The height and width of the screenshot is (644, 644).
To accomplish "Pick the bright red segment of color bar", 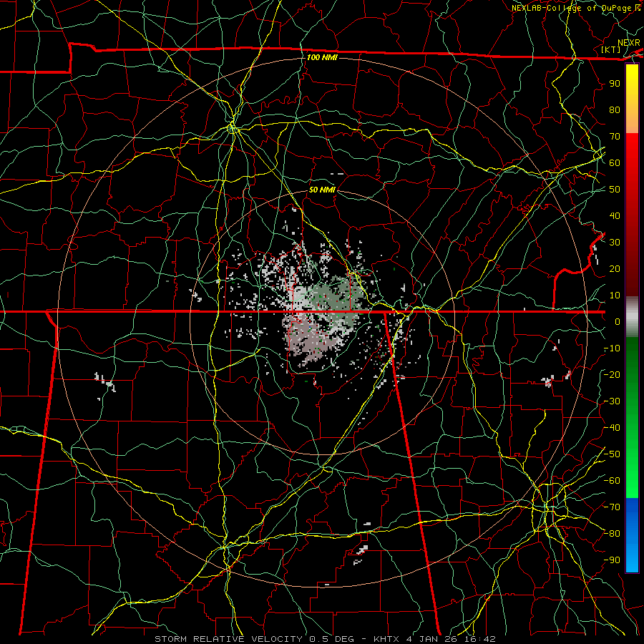I will 632,156.
